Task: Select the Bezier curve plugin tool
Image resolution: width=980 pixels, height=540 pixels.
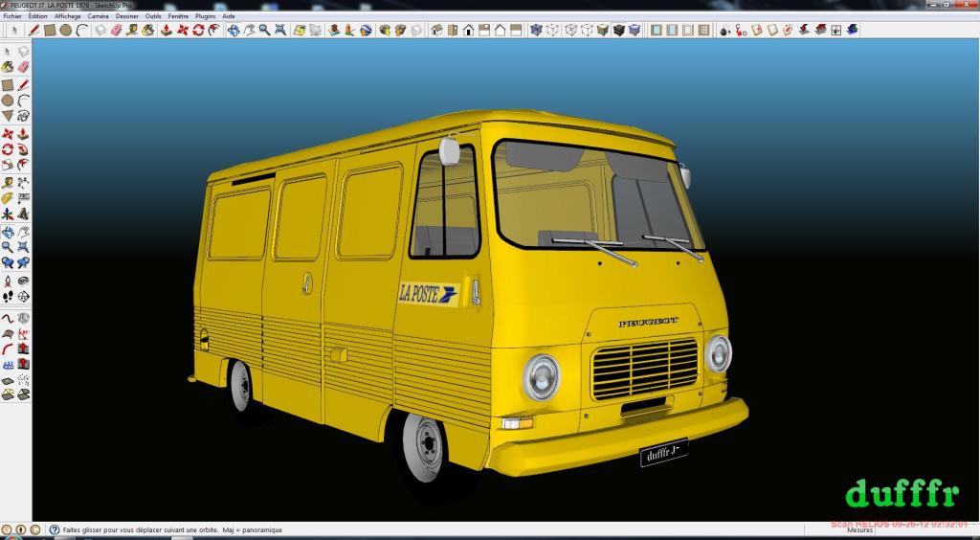Action: (x=8, y=318)
